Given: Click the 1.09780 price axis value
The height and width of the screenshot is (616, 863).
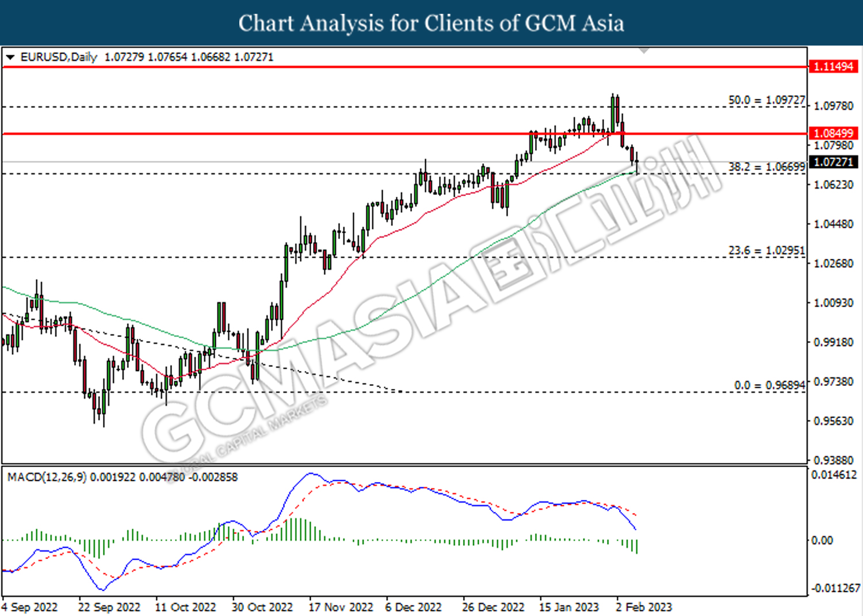Looking at the screenshot, I should pos(834,106).
